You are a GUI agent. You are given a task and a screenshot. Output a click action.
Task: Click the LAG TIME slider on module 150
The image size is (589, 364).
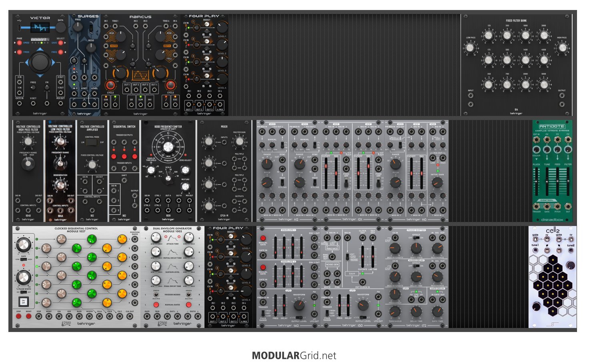click(373, 256)
